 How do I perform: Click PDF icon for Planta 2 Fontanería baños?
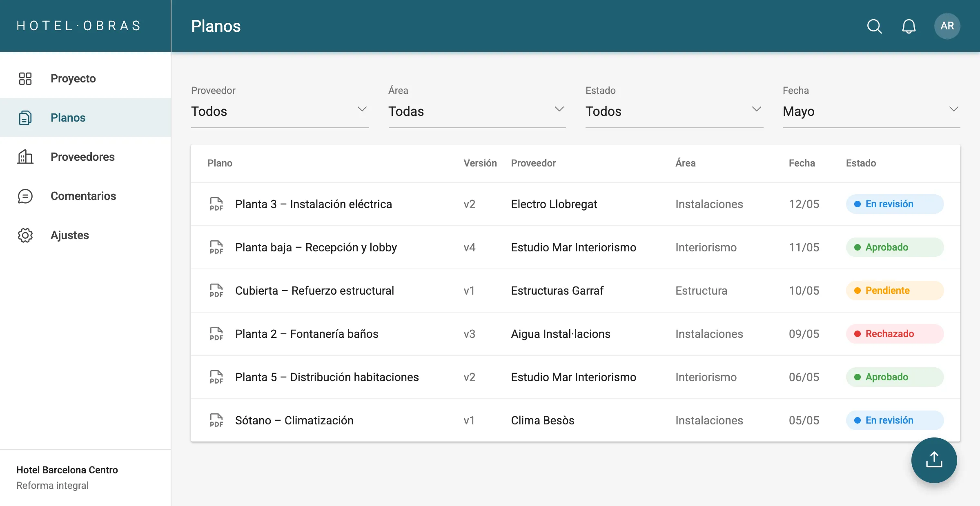click(x=216, y=334)
